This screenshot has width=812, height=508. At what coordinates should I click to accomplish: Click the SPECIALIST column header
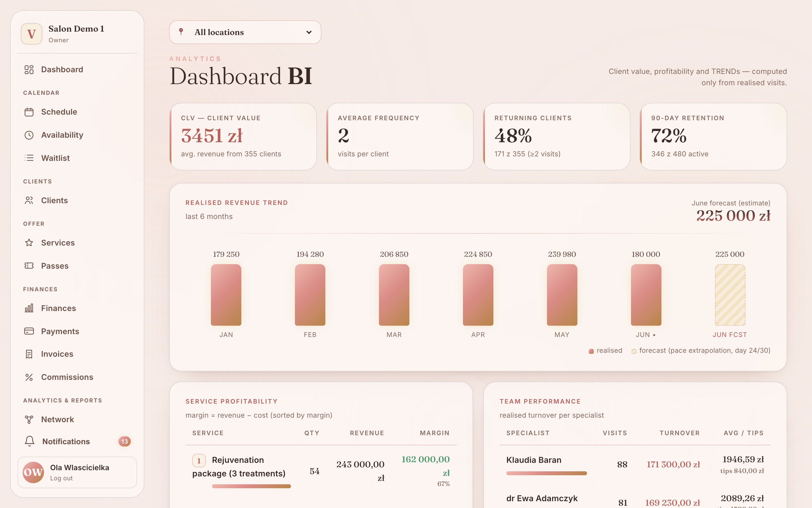528,433
